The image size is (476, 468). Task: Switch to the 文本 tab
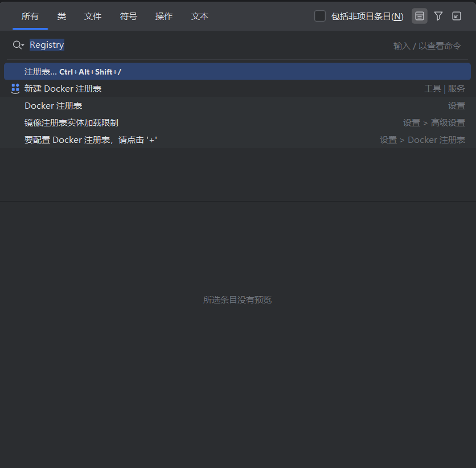199,17
